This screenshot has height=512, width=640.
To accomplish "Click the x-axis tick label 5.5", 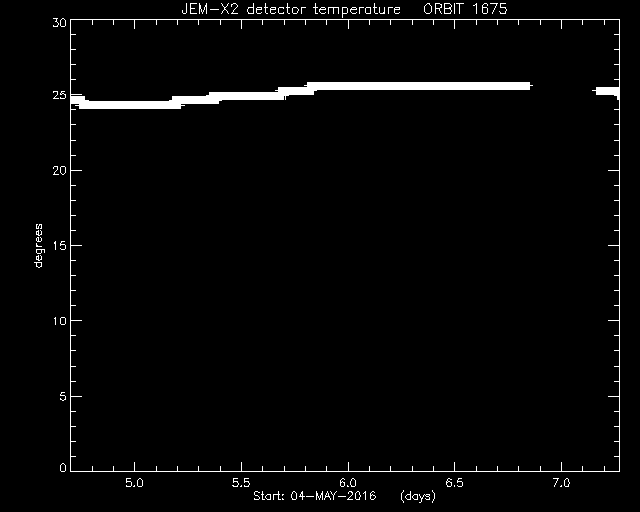I will (x=241, y=483).
